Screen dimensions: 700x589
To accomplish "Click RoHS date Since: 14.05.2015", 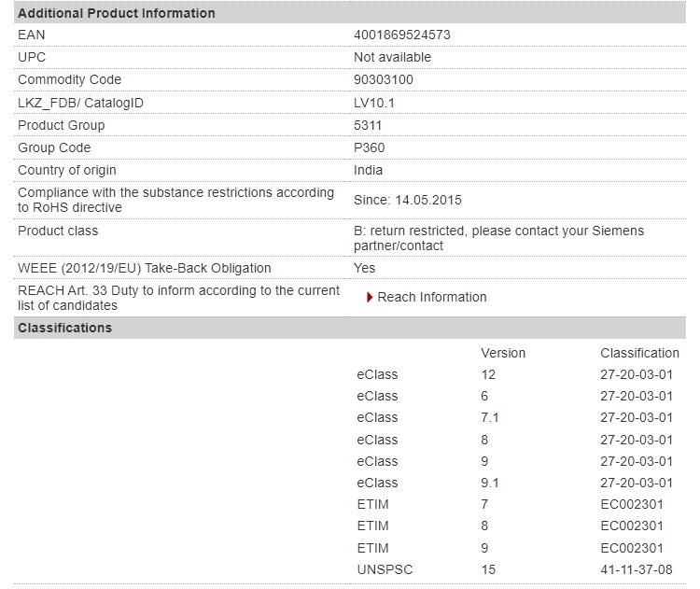I will [408, 200].
